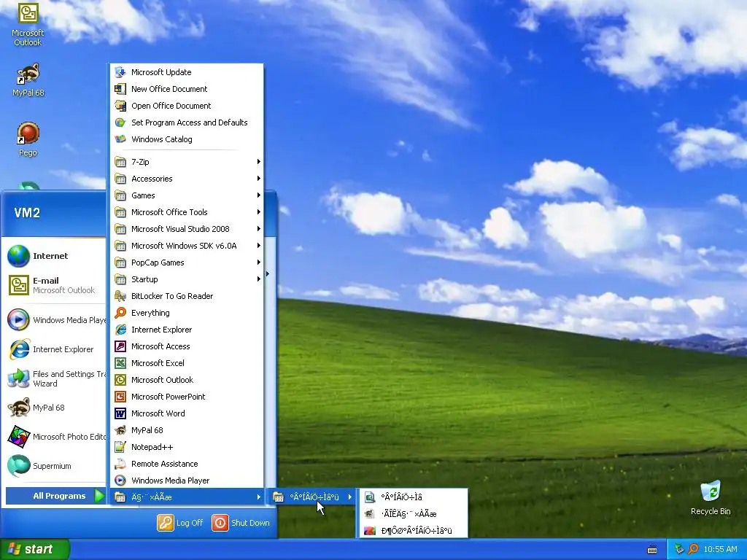The width and height of the screenshot is (747, 560).
Task: Open Windows Catalog entry
Action: click(186, 139)
